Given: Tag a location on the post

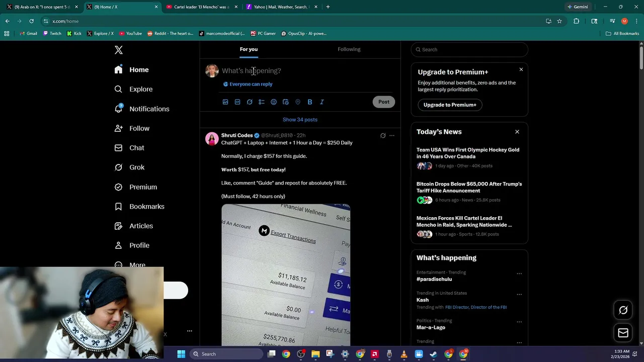Looking at the screenshot, I should [x=298, y=102].
